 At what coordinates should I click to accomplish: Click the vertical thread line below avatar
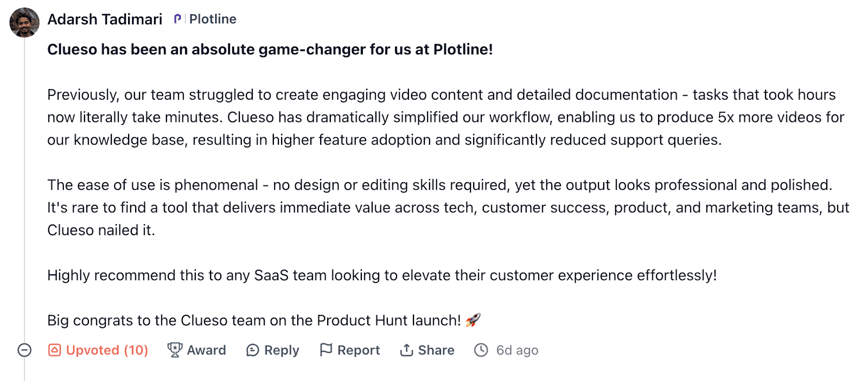[x=24, y=190]
